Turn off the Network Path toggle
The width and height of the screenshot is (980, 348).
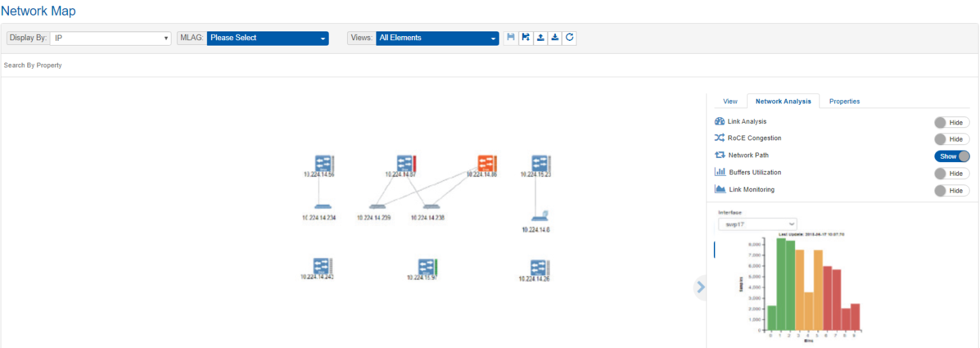951,156
